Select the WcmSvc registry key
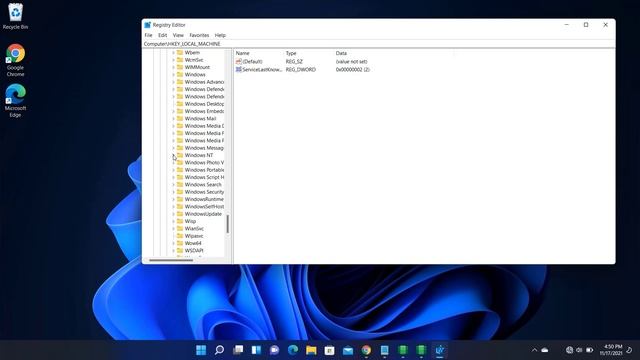The height and width of the screenshot is (360, 640). [194, 60]
